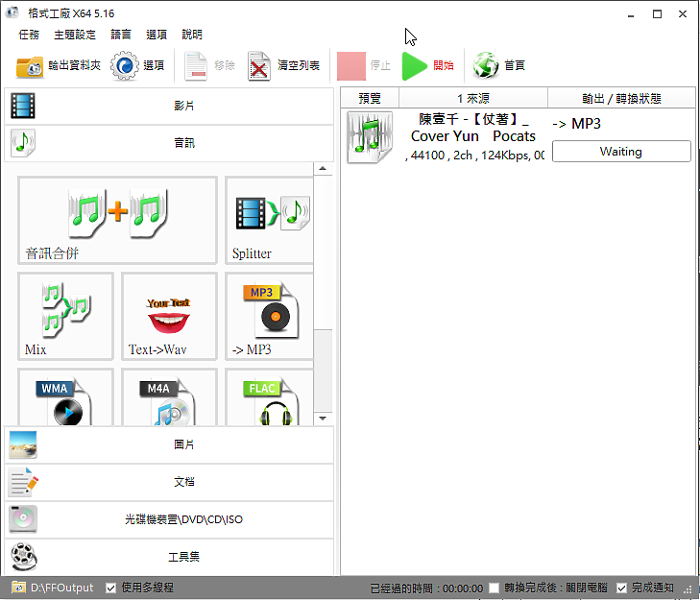Click the D:\FFOutput path text

[62, 588]
